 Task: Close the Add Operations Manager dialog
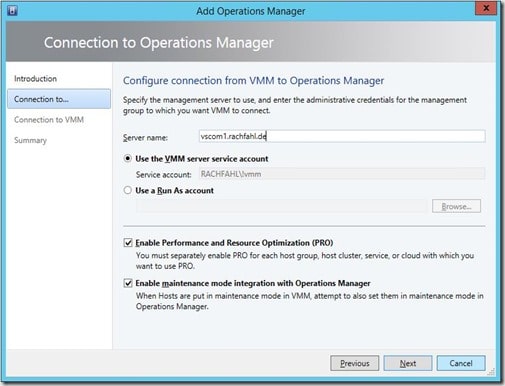[486, 9]
